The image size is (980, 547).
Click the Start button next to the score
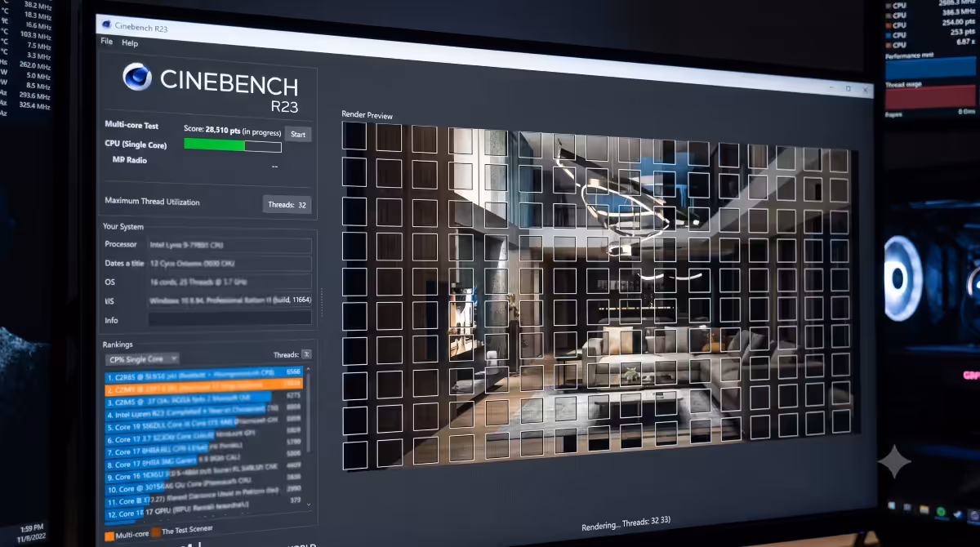298,134
